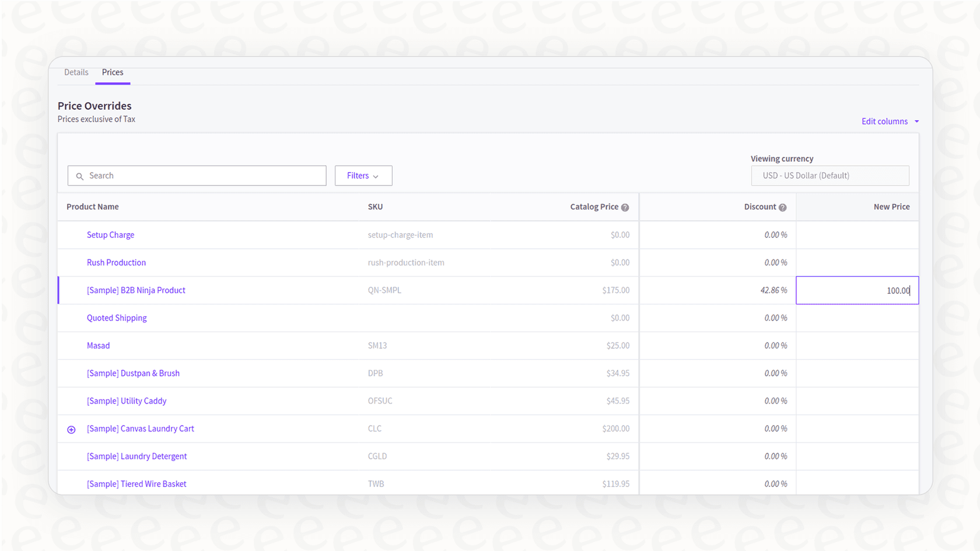Open the [Sample] Tiered Wire Basket link
Viewport: 980px width, 551px height.
click(x=136, y=483)
